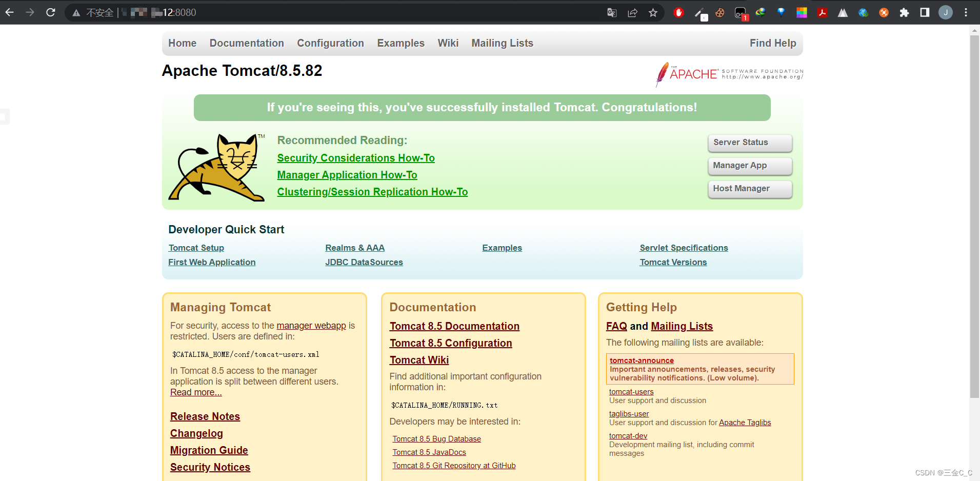The width and height of the screenshot is (980, 481).
Task: Open Manager Application How-To link
Action: click(347, 175)
